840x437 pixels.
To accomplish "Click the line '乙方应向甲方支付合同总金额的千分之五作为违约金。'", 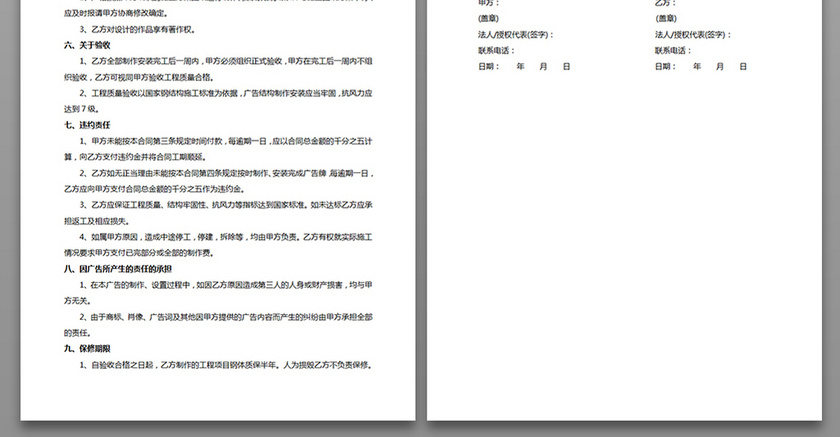I will coord(155,189).
